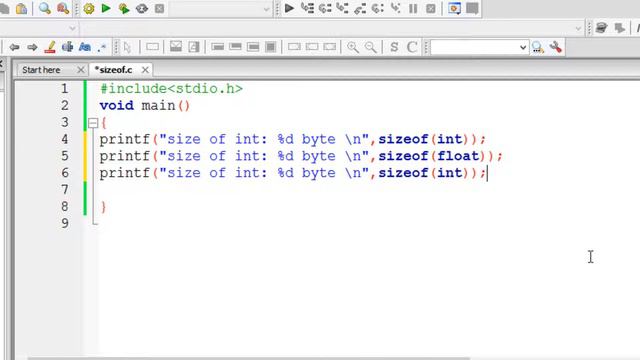Run the search with the magnifier button
Screen dimensions: 640x360
coord(538,47)
